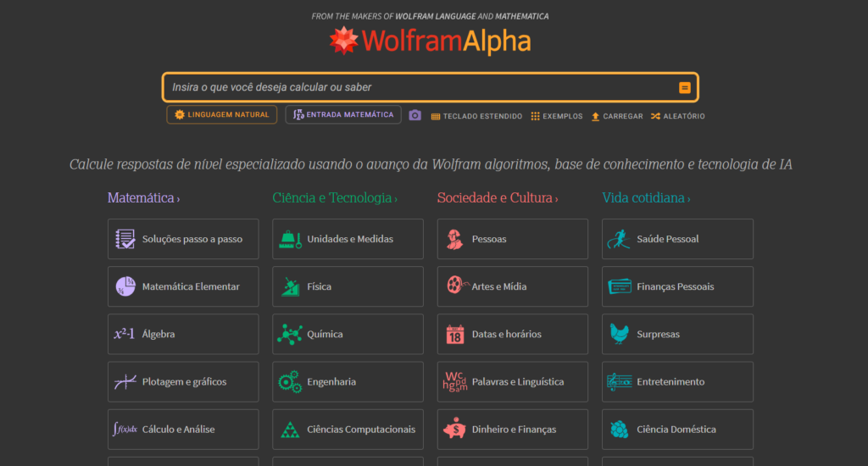
Task: Click the Datas e horários calendar icon
Action: [455, 335]
